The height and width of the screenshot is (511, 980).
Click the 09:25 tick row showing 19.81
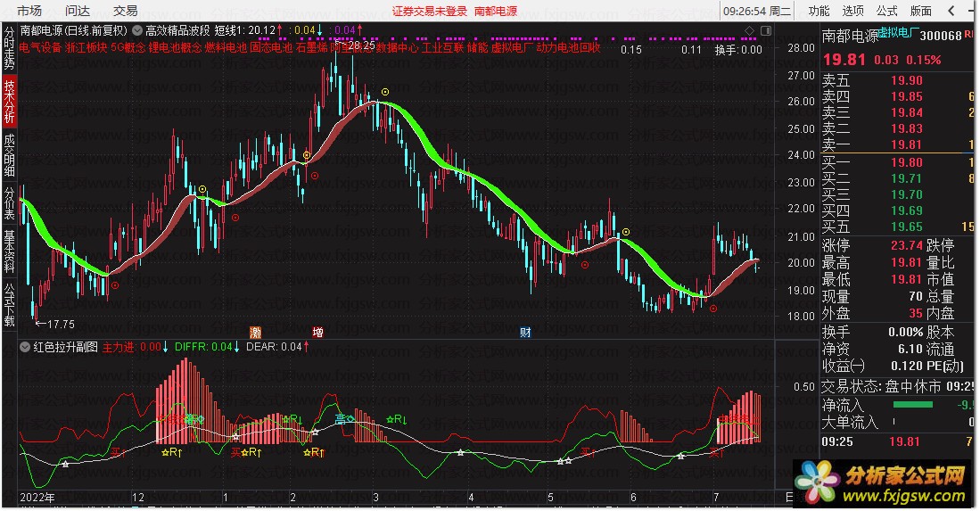pyautogui.click(x=899, y=441)
